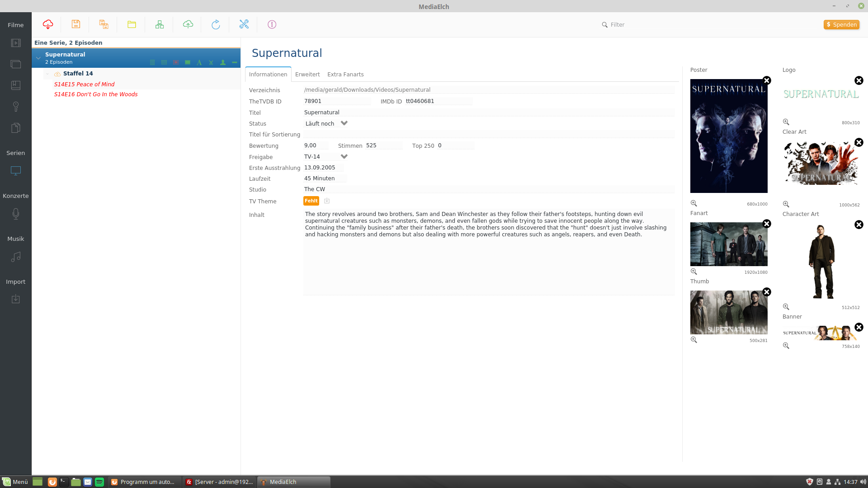
Task: Select episode S14E16 Don't Go In the Woods
Action: (96, 94)
